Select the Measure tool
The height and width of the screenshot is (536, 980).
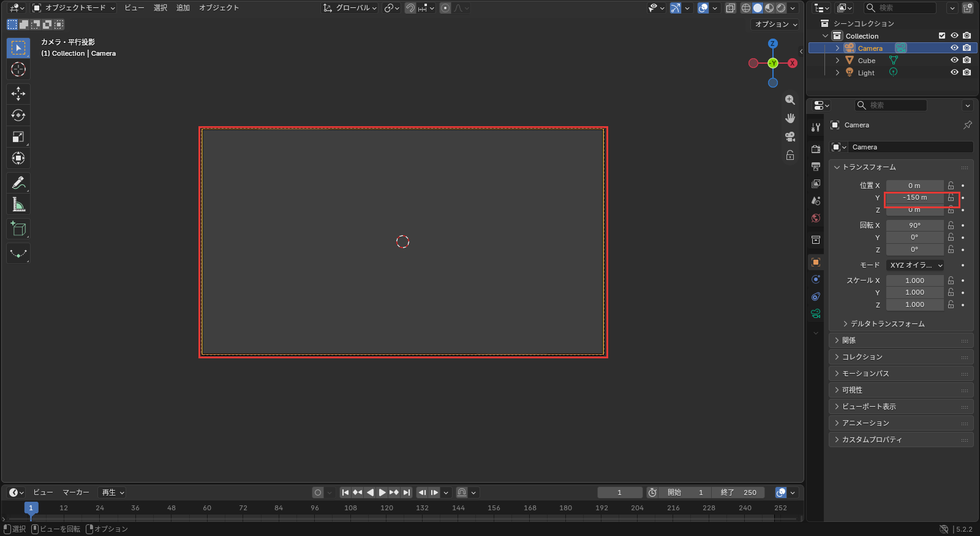pos(18,204)
